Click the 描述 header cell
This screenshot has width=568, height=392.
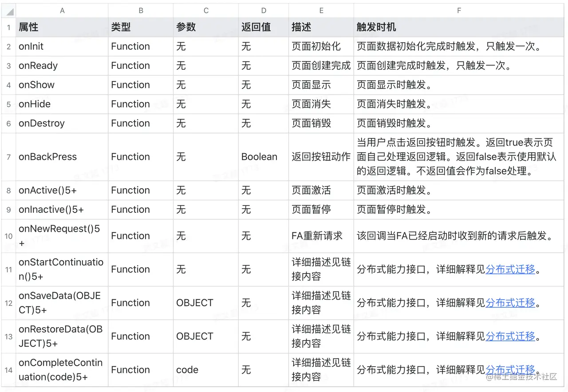click(x=321, y=27)
